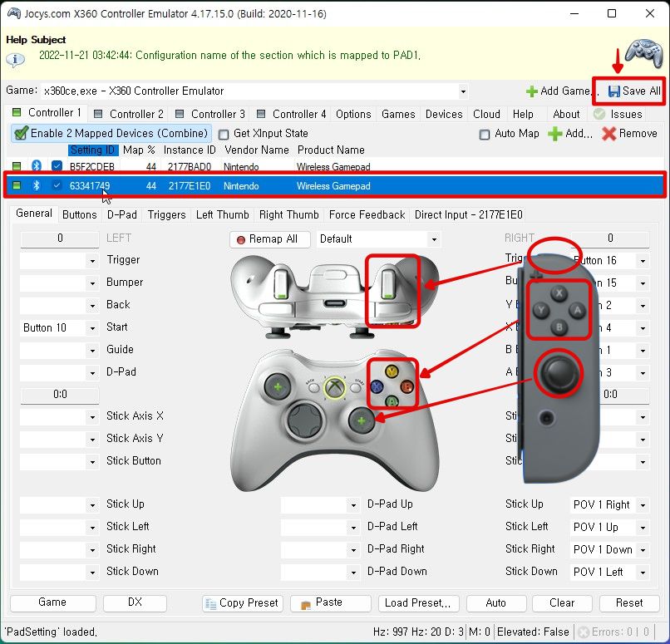Click the Errors icon in status bar

point(584,632)
